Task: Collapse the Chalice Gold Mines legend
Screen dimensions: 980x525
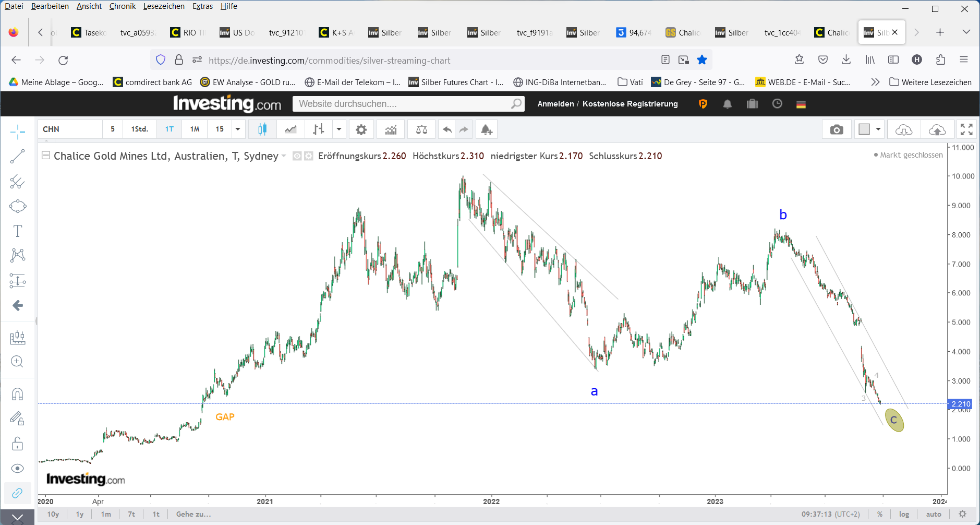Action: [x=46, y=156]
